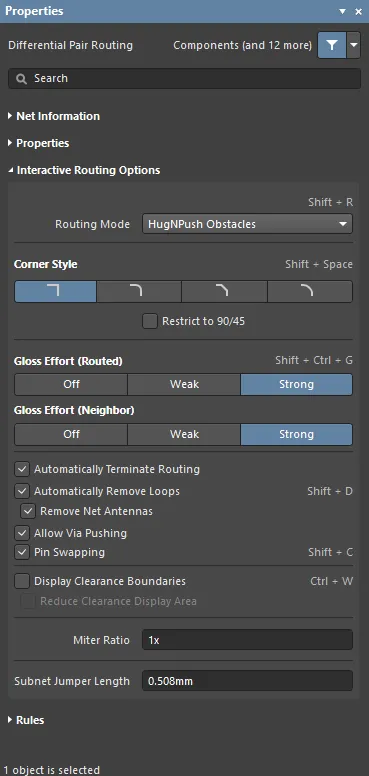Set Gloss Effort (Routed) to Weak
Viewport: 369px width, 776px height.
click(184, 385)
